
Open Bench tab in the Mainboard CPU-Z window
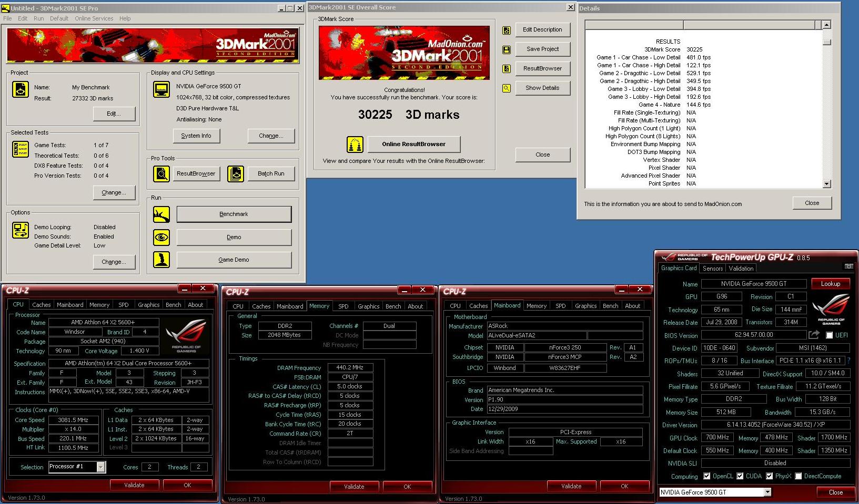point(610,306)
